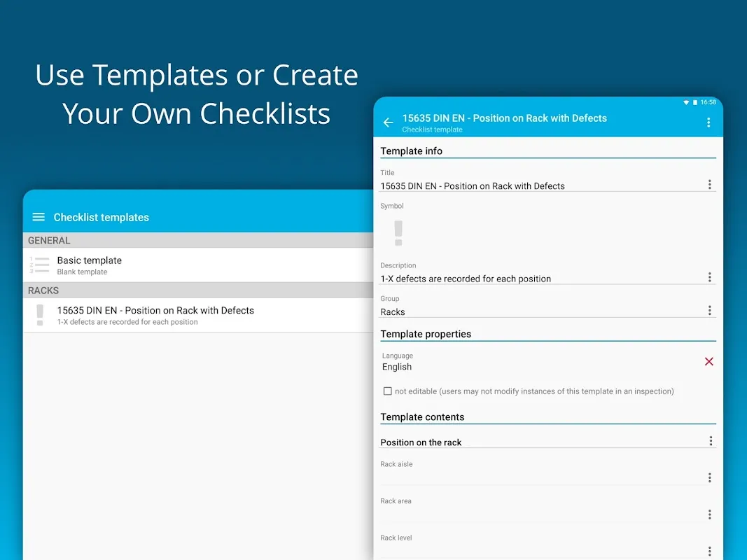Enable the 'not editable' checkbox
747x560 pixels.
[387, 391]
